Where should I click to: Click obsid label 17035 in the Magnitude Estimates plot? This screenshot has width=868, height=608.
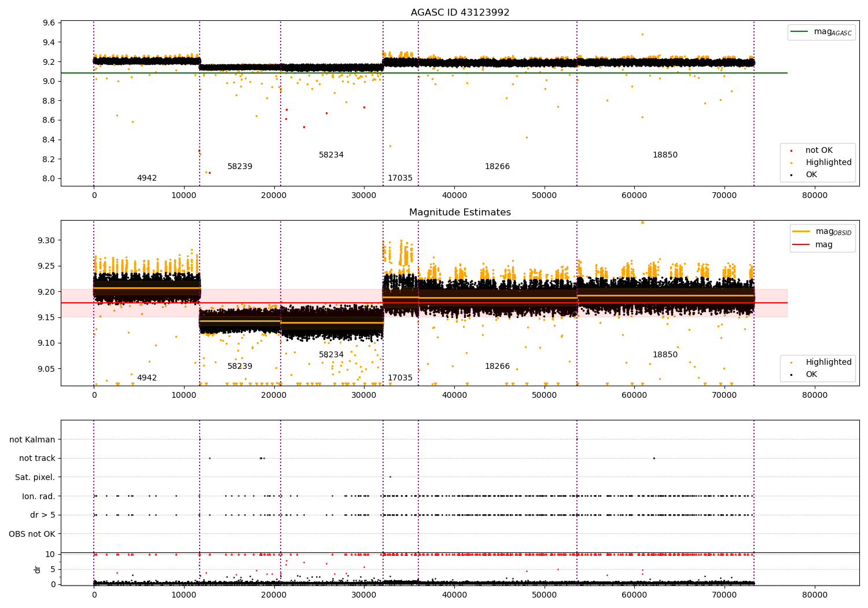pyautogui.click(x=400, y=378)
